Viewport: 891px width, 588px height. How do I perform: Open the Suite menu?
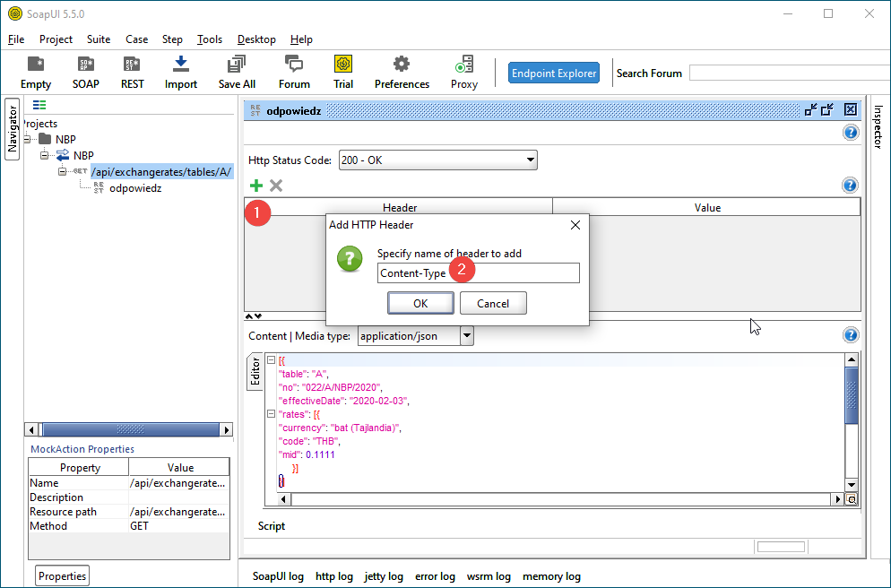tap(99, 39)
